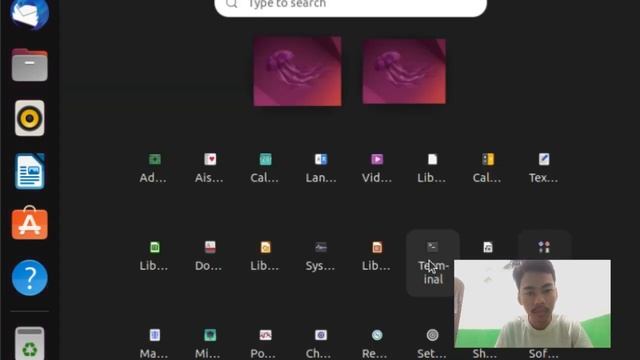The image size is (640, 360).
Task: Open the Trash in the dock
Action: click(30, 344)
